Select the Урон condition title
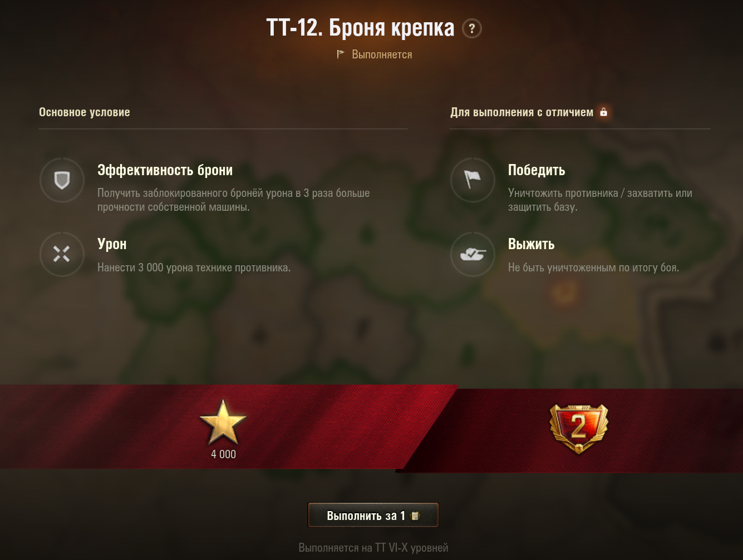Image resolution: width=743 pixels, height=560 pixels. [x=112, y=244]
